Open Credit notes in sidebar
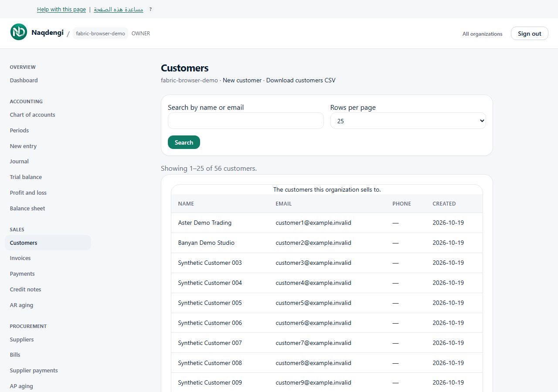This screenshot has height=392, width=558. tap(26, 289)
